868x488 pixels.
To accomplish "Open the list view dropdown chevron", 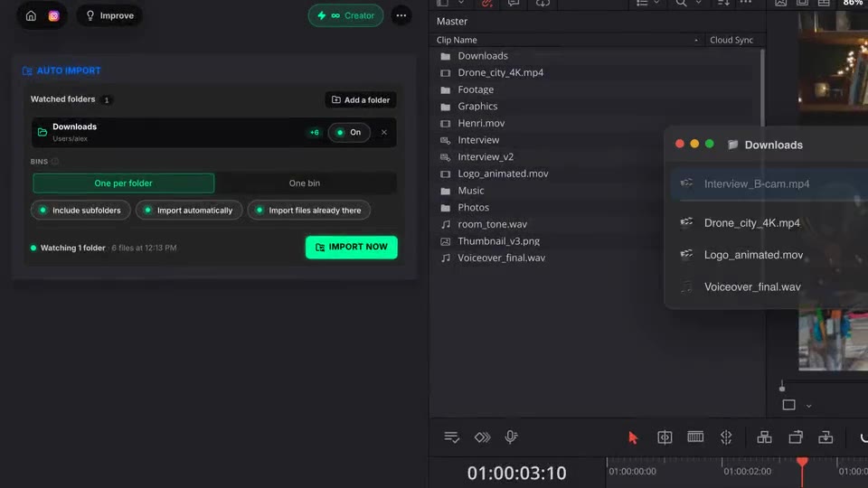I will 656,3.
